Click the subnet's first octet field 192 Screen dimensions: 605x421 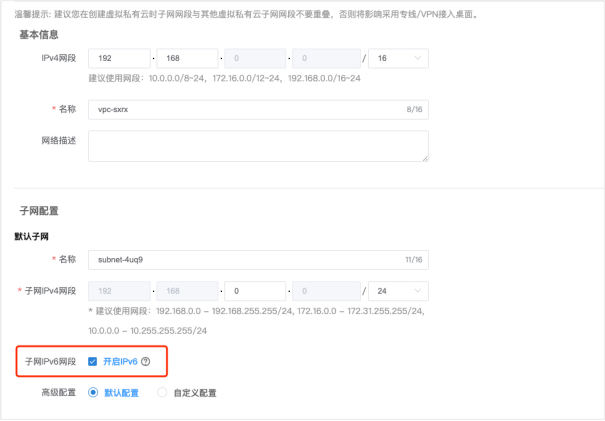[118, 292]
